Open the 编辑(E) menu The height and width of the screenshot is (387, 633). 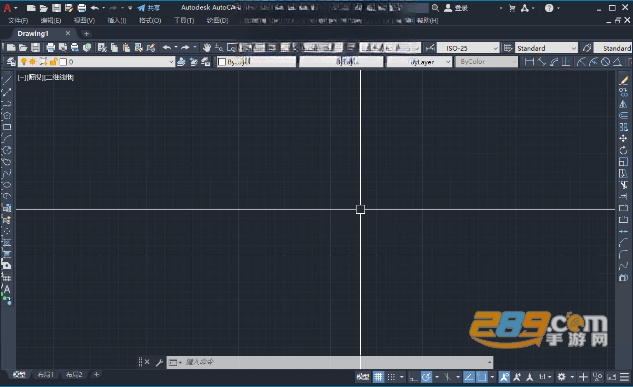coord(51,21)
